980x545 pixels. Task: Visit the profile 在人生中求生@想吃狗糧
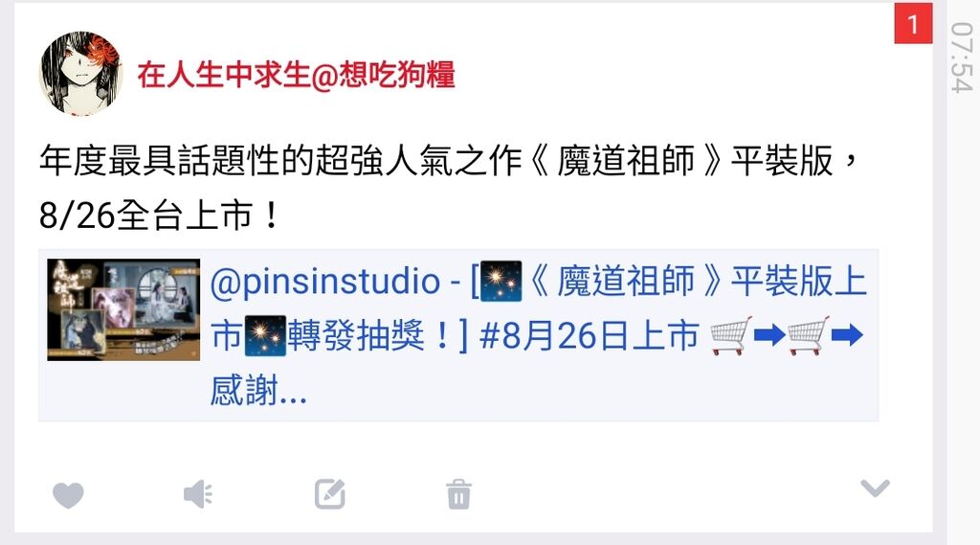[x=296, y=75]
